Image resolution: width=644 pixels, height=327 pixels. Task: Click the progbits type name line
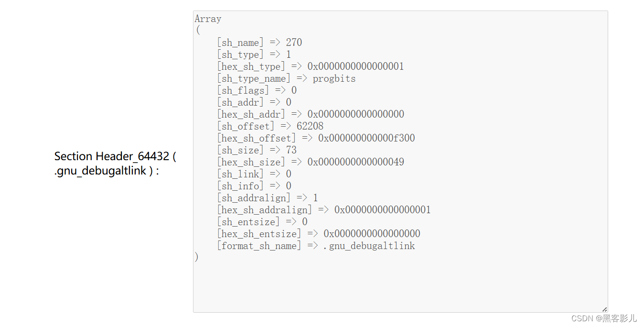286,78
